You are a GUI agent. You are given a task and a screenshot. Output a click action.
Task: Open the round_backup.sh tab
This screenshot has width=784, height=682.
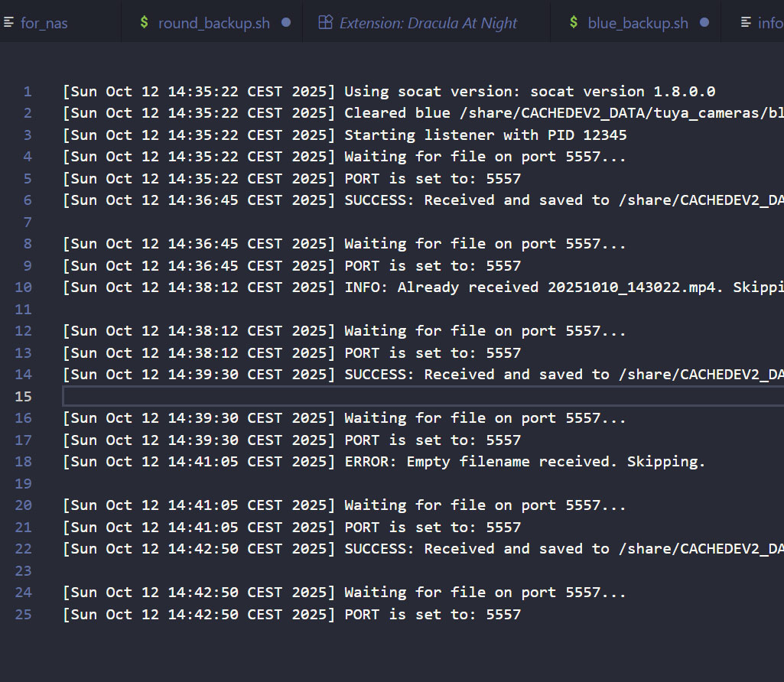coord(213,23)
